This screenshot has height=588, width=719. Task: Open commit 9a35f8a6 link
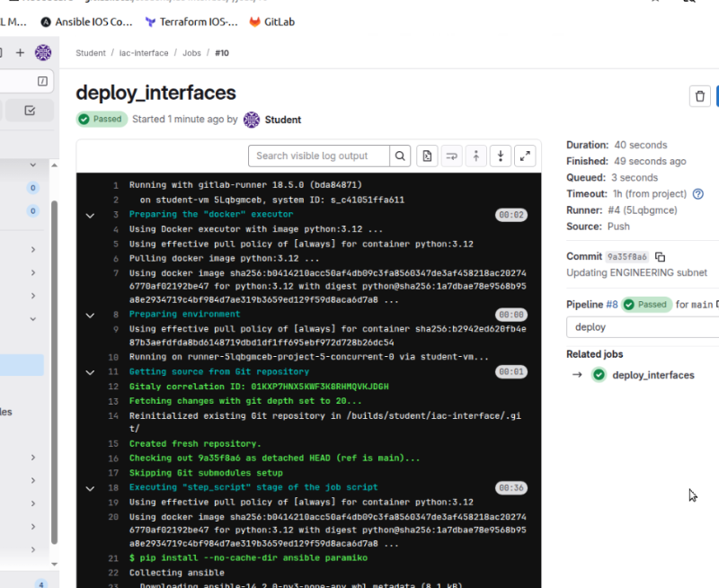pyautogui.click(x=626, y=257)
